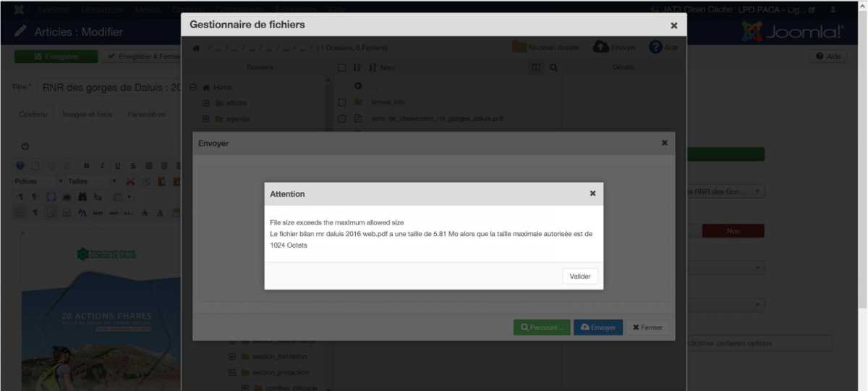Click the home icon in the breadcrumb path
Image resolution: width=868 pixels, height=391 pixels.
pyautogui.click(x=196, y=48)
